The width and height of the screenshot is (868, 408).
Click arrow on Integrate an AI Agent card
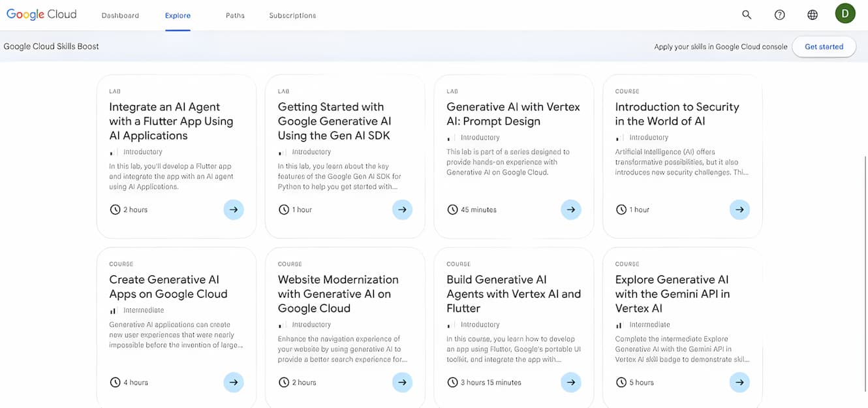point(234,210)
